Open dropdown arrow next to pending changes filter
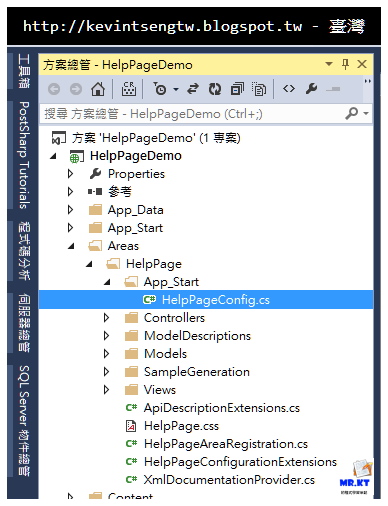388x506 pixels. [x=176, y=89]
